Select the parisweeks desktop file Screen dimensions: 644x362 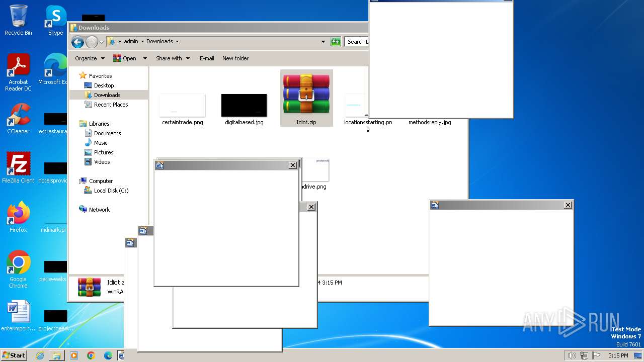pos(54,271)
